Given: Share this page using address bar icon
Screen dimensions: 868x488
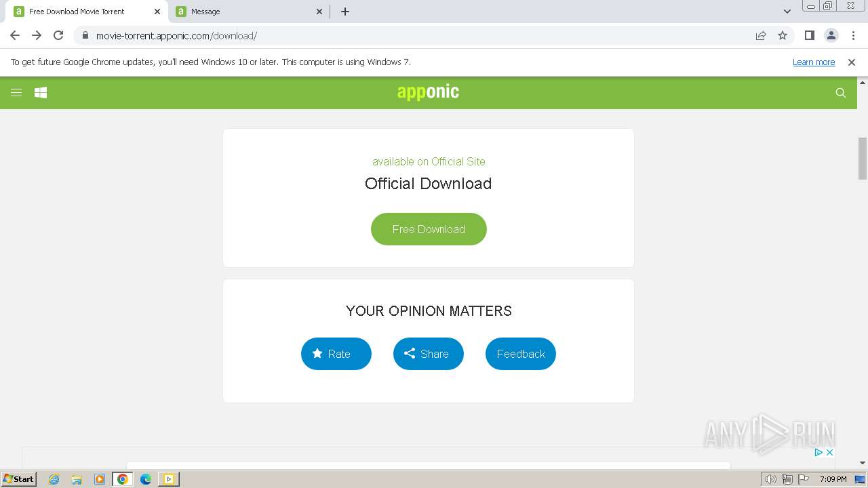Looking at the screenshot, I should point(761,35).
